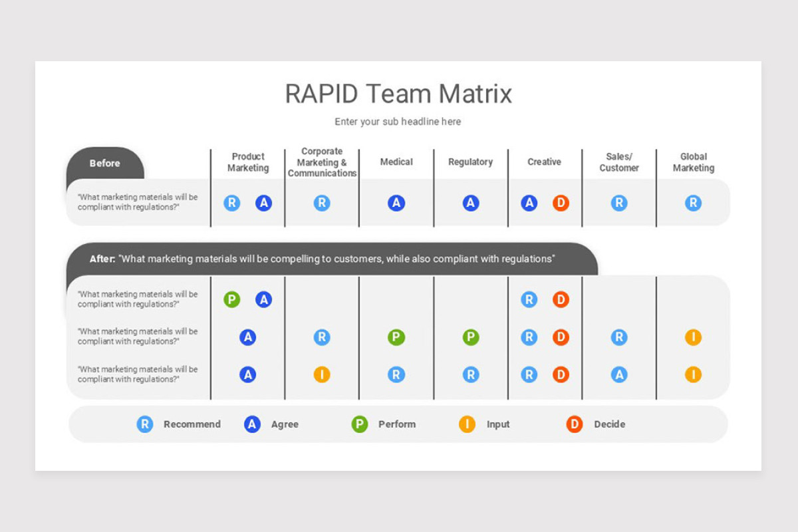Select the I Input icon under Corporate Marketing
The width and height of the screenshot is (798, 532).
322,374
